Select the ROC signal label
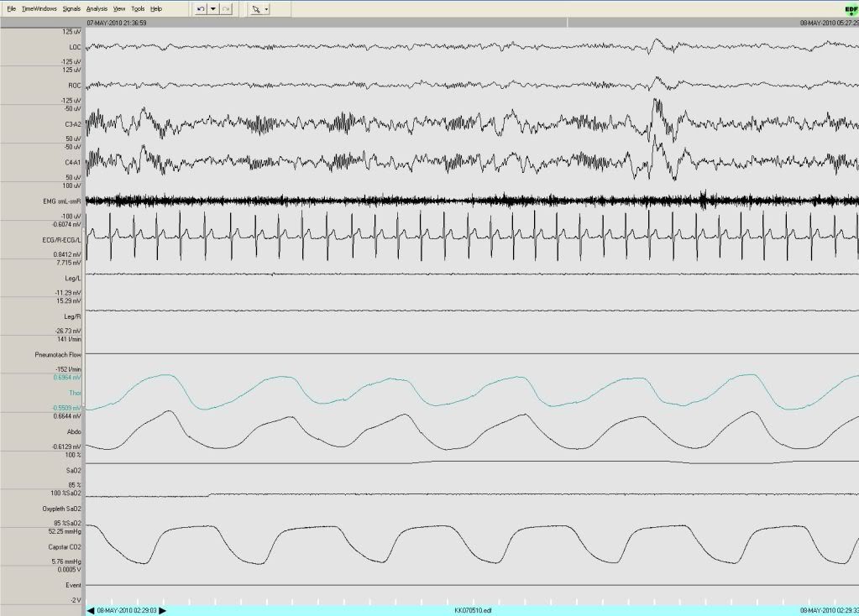This screenshot has height=616, width=859. (75, 86)
